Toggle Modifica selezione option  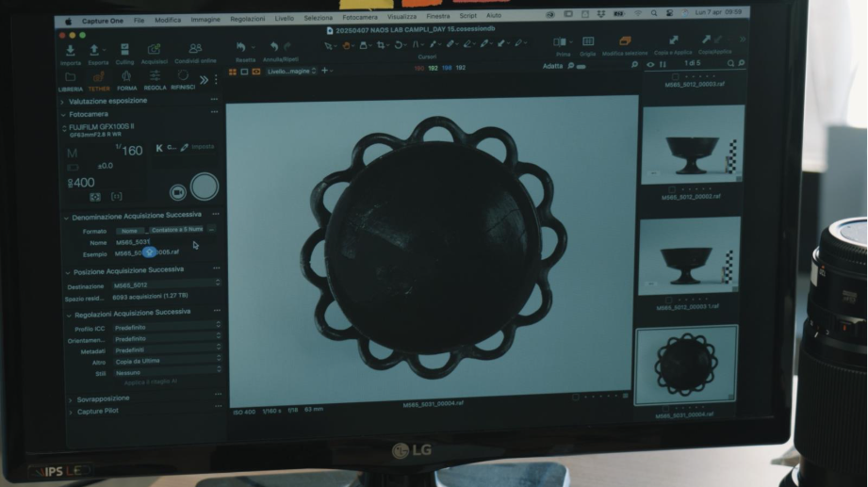pos(625,43)
